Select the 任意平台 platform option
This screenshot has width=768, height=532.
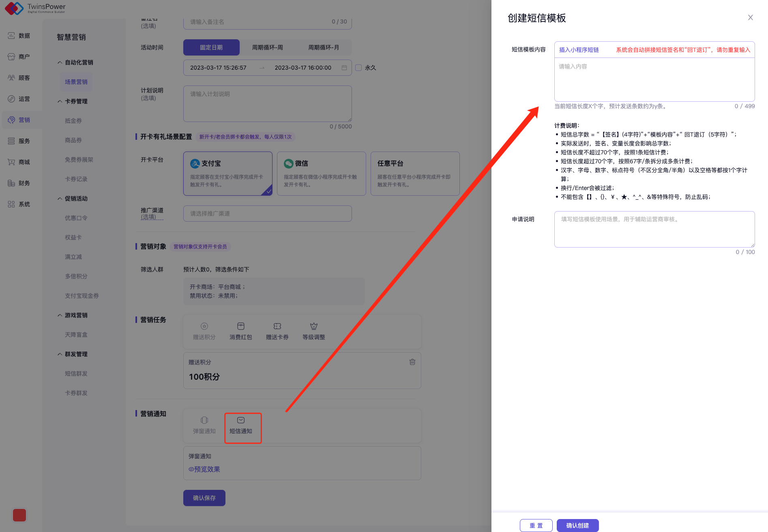[x=415, y=173]
